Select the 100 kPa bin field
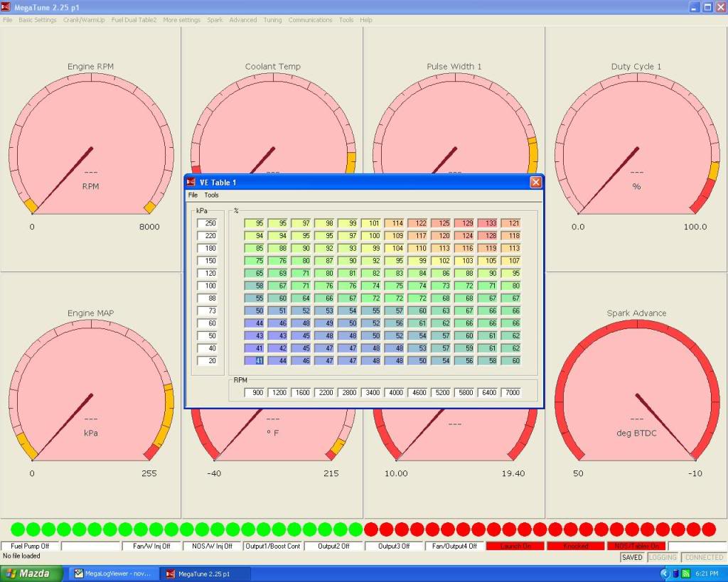This screenshot has width=728, height=582. coord(207,286)
